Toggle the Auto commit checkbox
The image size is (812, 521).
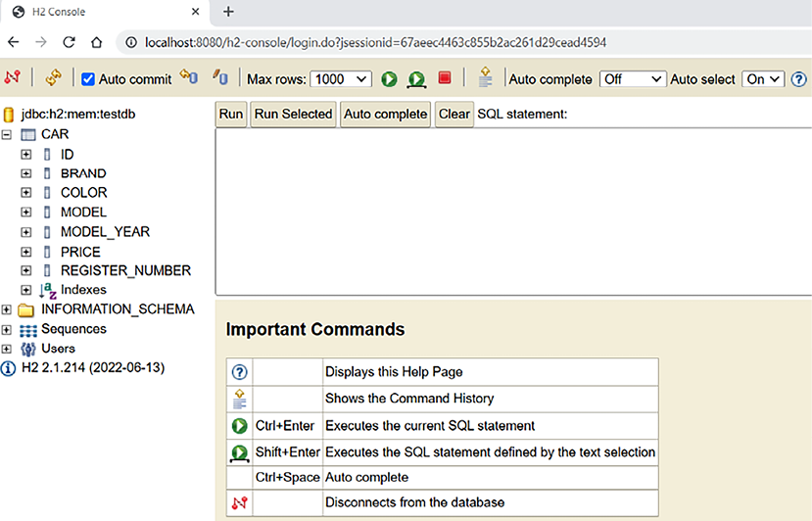[x=88, y=79]
